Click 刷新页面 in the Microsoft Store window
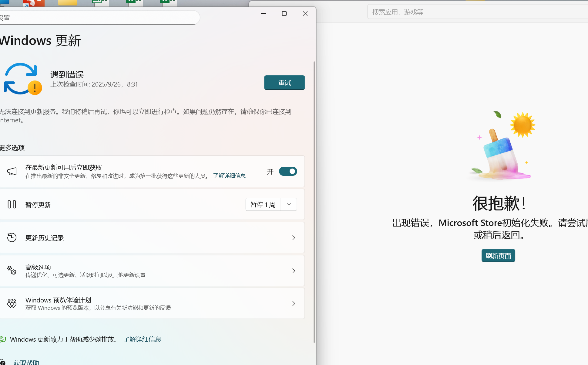Screen dimensions: 588x365 point(498,256)
